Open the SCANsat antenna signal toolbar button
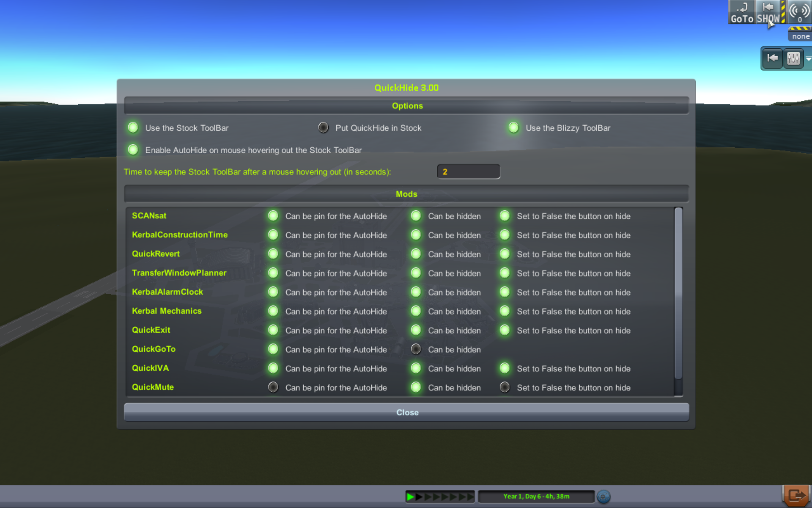Viewport: 812px width, 508px height. pos(799,12)
